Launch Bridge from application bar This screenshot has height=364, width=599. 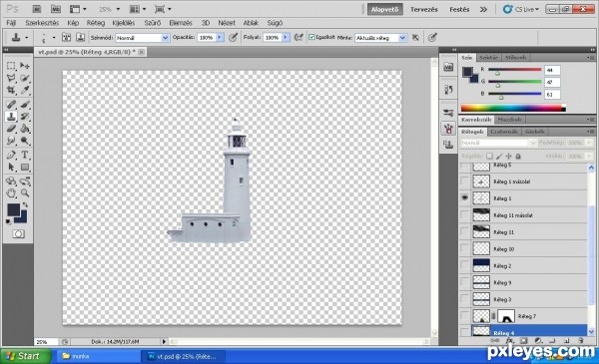click(x=37, y=9)
